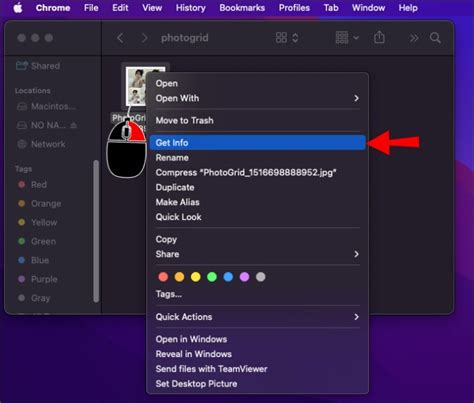Select Network in sidebar
This screenshot has height=403, width=474.
41,144
